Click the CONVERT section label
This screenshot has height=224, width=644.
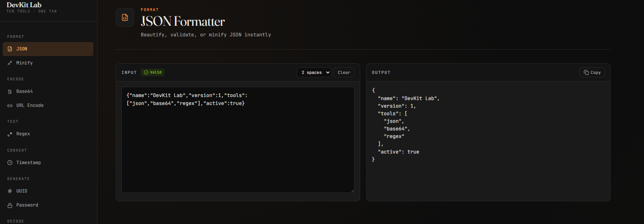17,150
